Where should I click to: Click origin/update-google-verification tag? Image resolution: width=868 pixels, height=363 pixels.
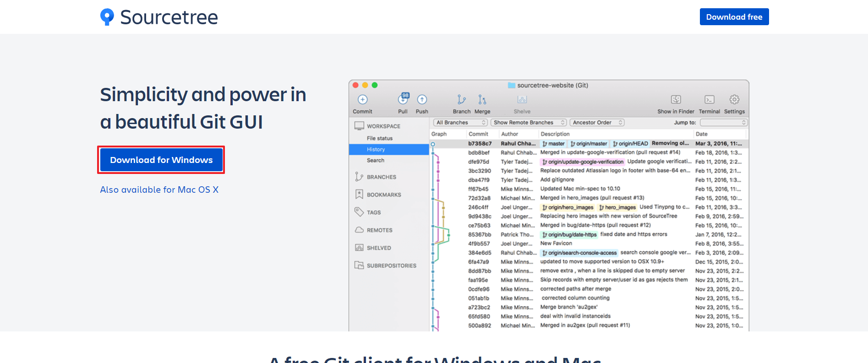pyautogui.click(x=583, y=162)
